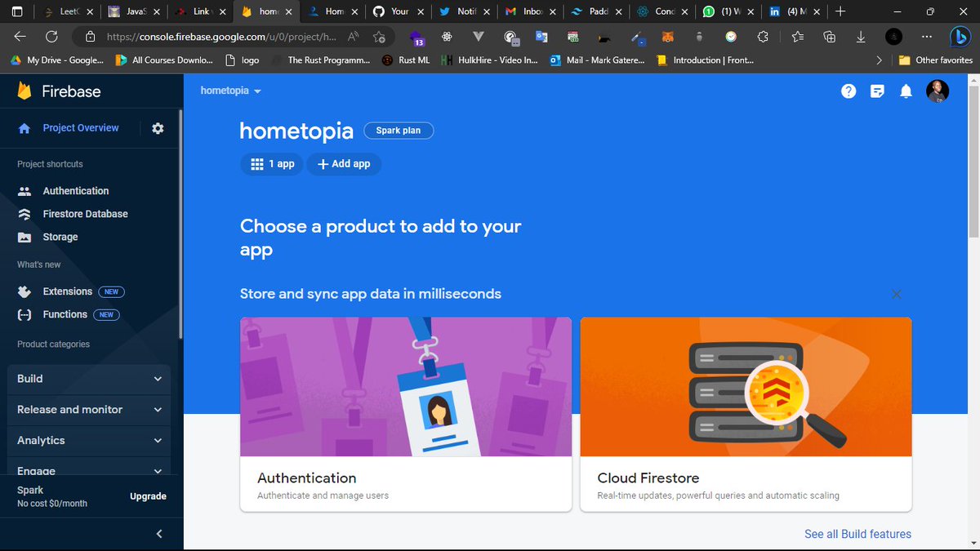The image size is (980, 551).
Task: Open Firestore Database shortcut
Action: pos(86,214)
